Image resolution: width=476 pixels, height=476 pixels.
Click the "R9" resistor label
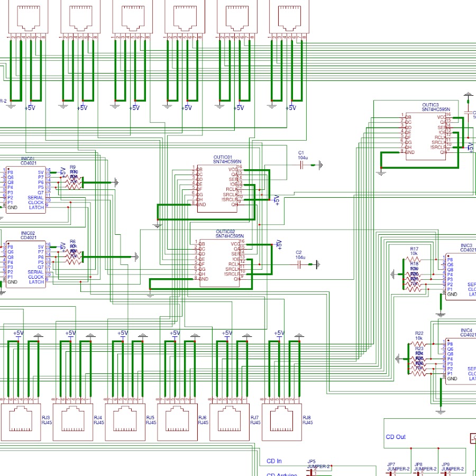(x=72, y=167)
